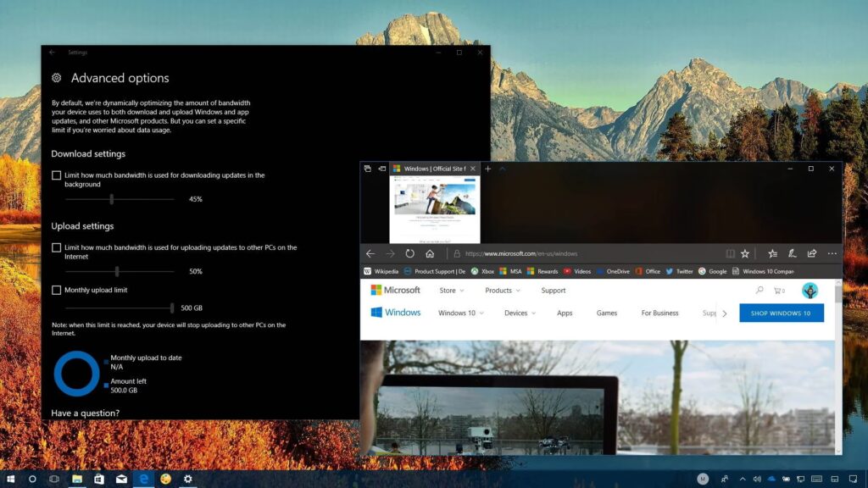This screenshot has width=868, height=488.
Task: Expand the Store dropdown on Microsoft site
Action: 452,291
